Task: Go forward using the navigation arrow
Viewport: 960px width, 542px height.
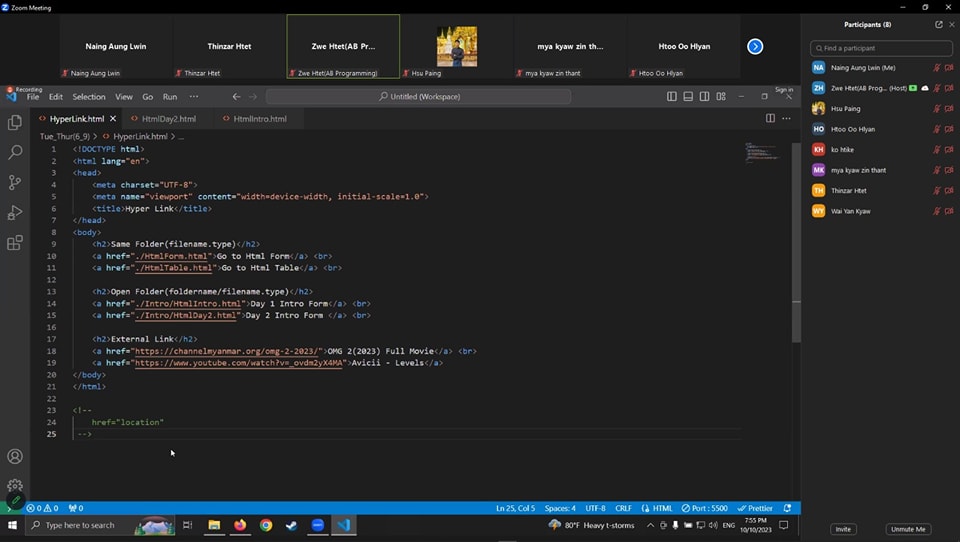Action: pos(253,96)
